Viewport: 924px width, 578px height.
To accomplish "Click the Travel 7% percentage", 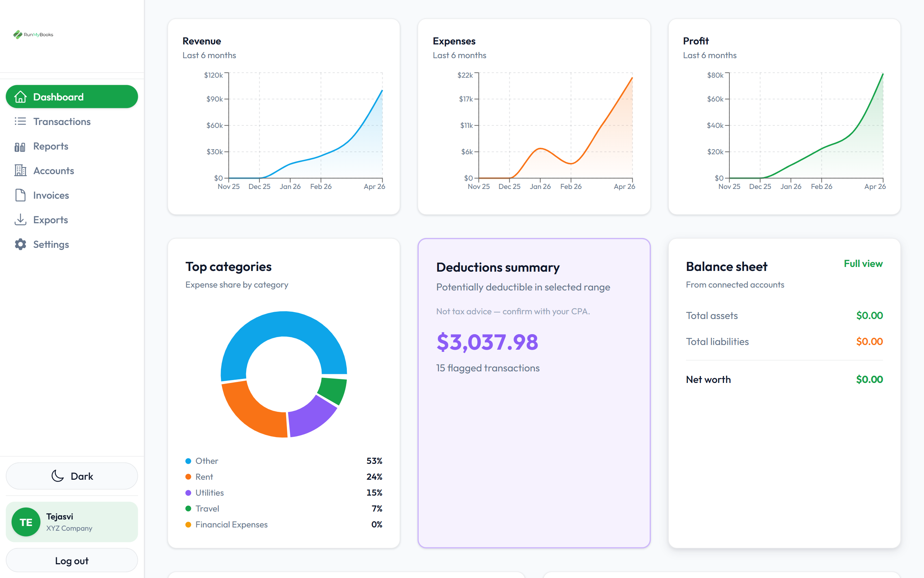I will (x=377, y=508).
